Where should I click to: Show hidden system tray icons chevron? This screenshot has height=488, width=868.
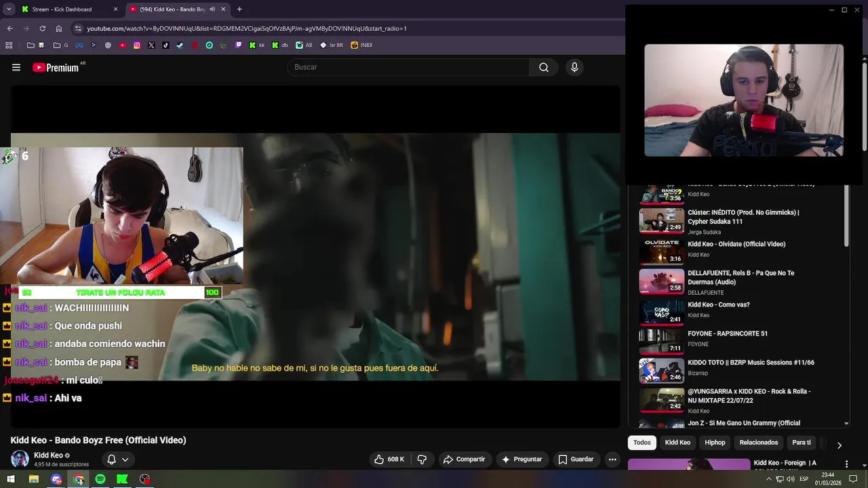(x=768, y=479)
